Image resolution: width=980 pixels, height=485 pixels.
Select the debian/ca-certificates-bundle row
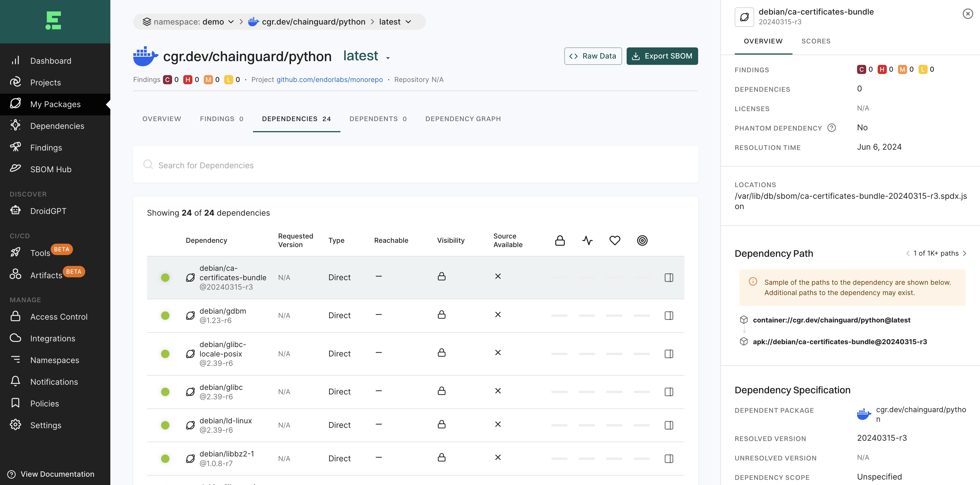click(415, 277)
